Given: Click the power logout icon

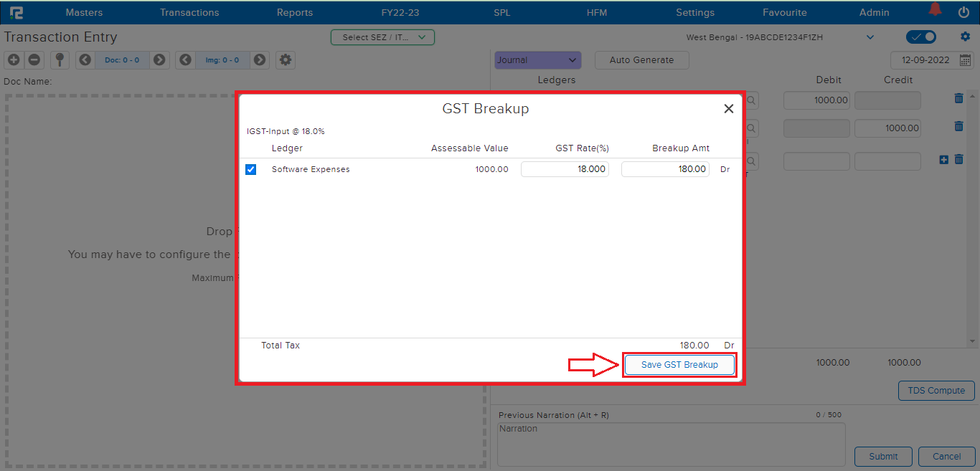Looking at the screenshot, I should [963, 12].
